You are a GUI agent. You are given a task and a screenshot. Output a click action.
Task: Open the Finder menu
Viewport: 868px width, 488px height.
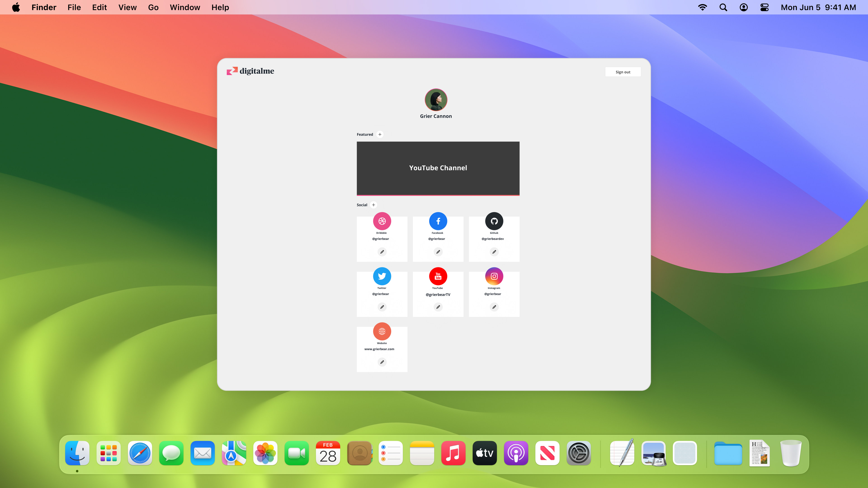click(x=44, y=7)
